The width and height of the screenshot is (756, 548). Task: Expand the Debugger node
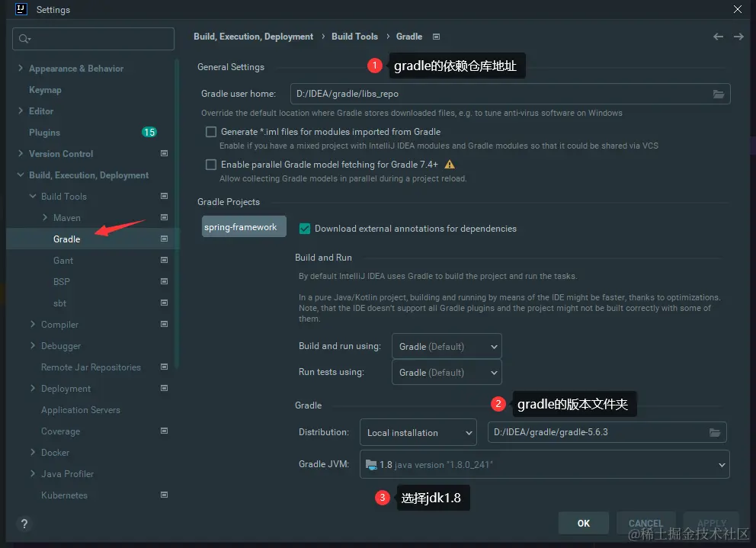[x=32, y=345]
